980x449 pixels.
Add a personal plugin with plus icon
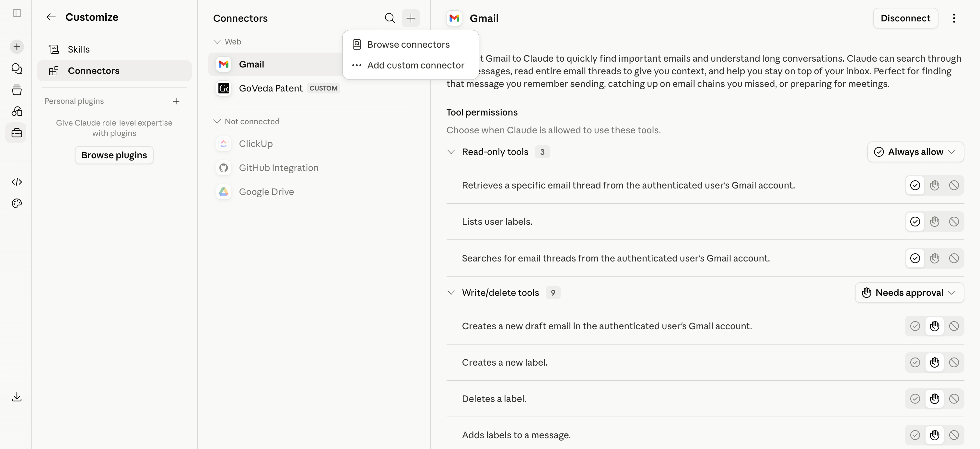[x=176, y=101]
